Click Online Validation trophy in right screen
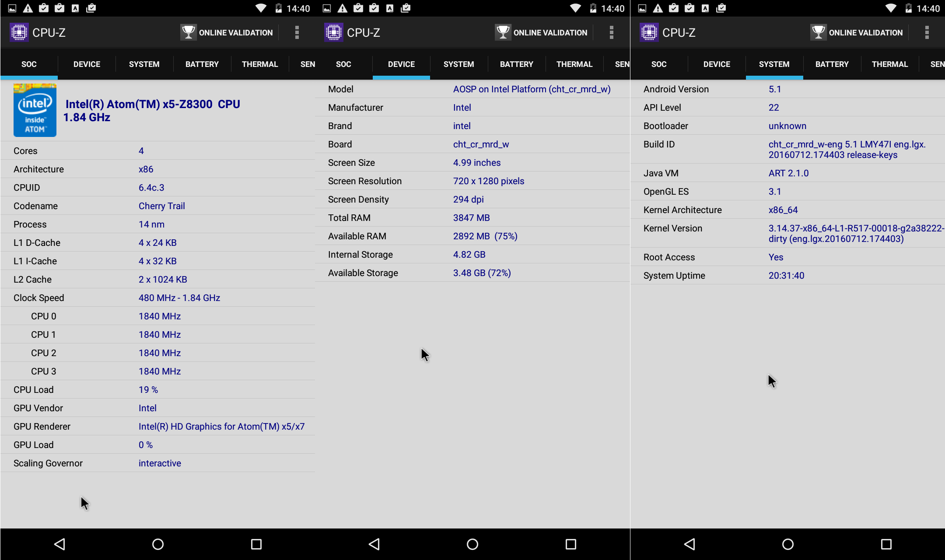The width and height of the screenshot is (945, 560). (819, 32)
